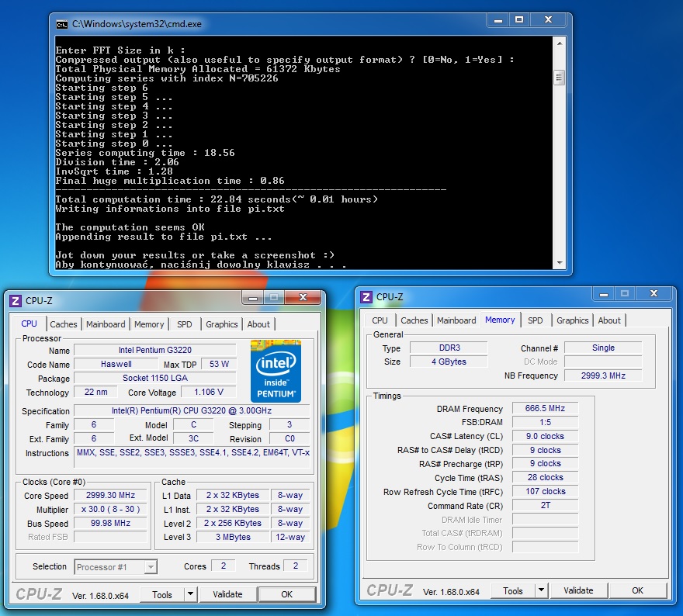Open Mainboard tab in left CPU-Z window
The image size is (683, 616).
click(x=106, y=324)
